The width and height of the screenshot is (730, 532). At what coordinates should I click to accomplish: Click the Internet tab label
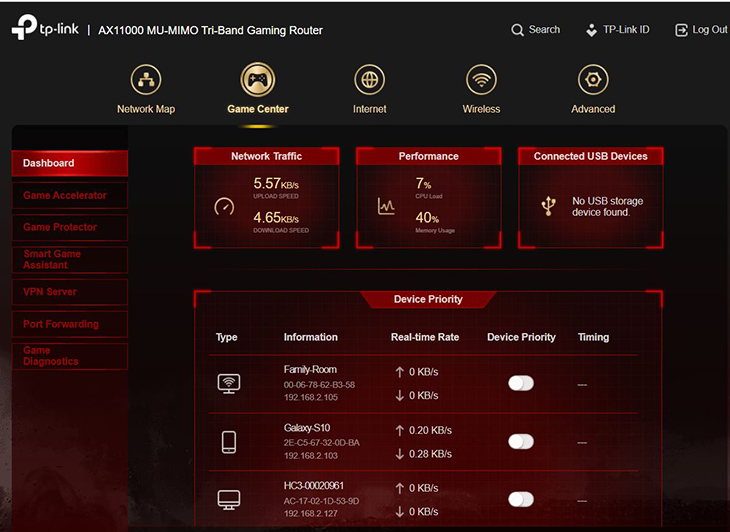[370, 109]
